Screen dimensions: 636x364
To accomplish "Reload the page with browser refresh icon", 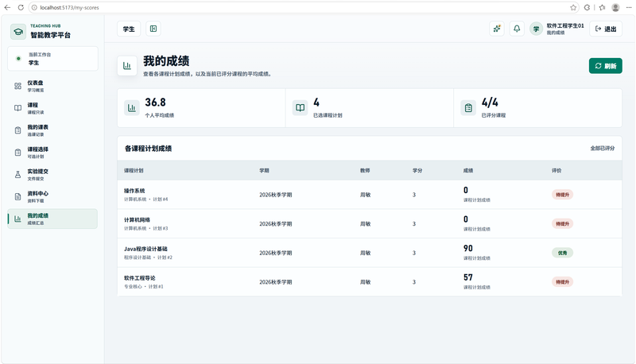I will pos(21,7).
